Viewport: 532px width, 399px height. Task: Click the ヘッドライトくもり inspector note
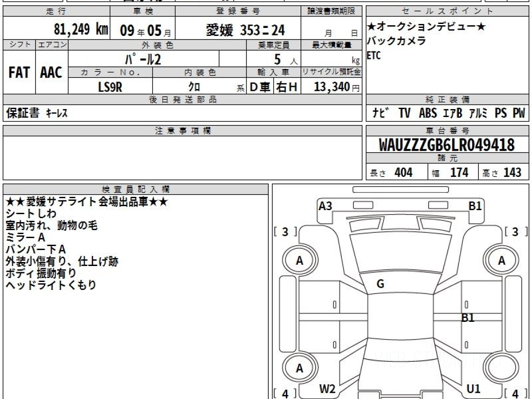coord(51,285)
